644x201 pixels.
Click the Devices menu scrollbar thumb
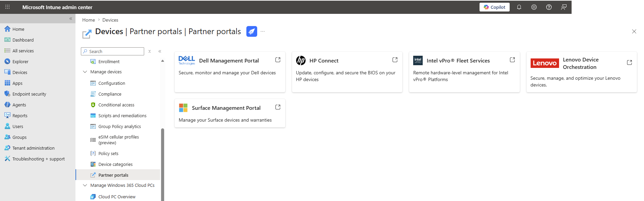coord(162,165)
